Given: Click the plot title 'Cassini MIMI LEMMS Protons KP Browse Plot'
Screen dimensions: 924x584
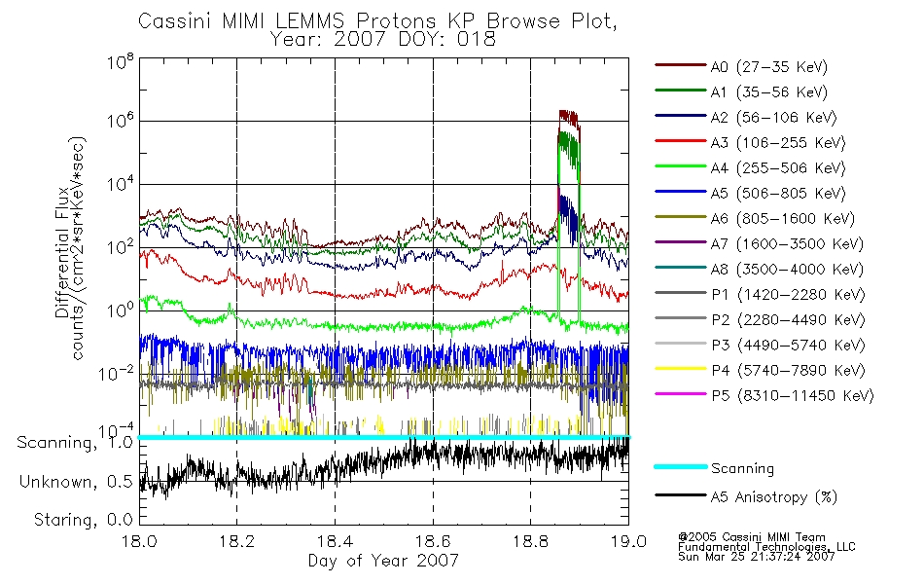Looking at the screenshot, I should (x=377, y=21).
